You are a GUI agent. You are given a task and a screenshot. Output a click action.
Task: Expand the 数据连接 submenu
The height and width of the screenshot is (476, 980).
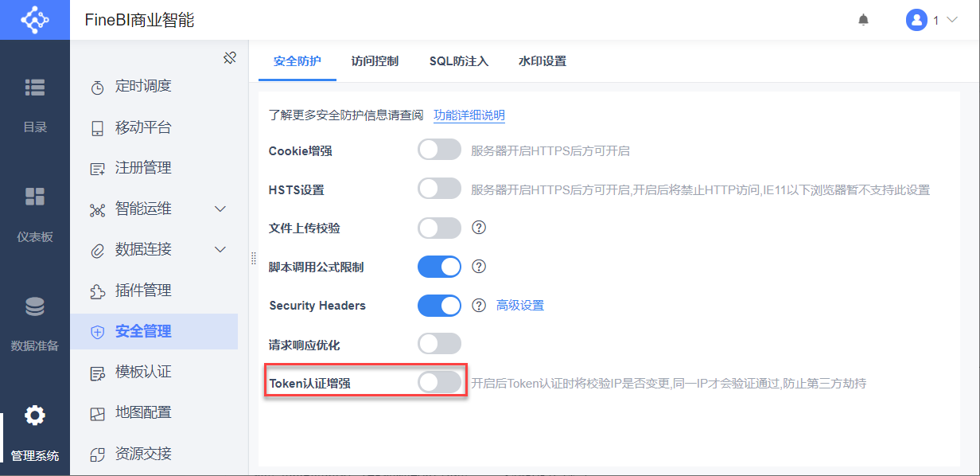coord(221,250)
